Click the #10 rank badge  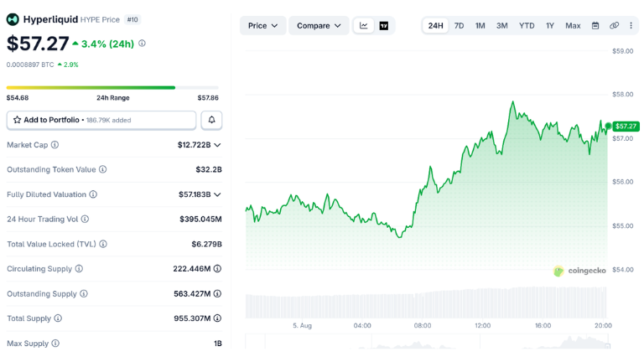tap(132, 19)
